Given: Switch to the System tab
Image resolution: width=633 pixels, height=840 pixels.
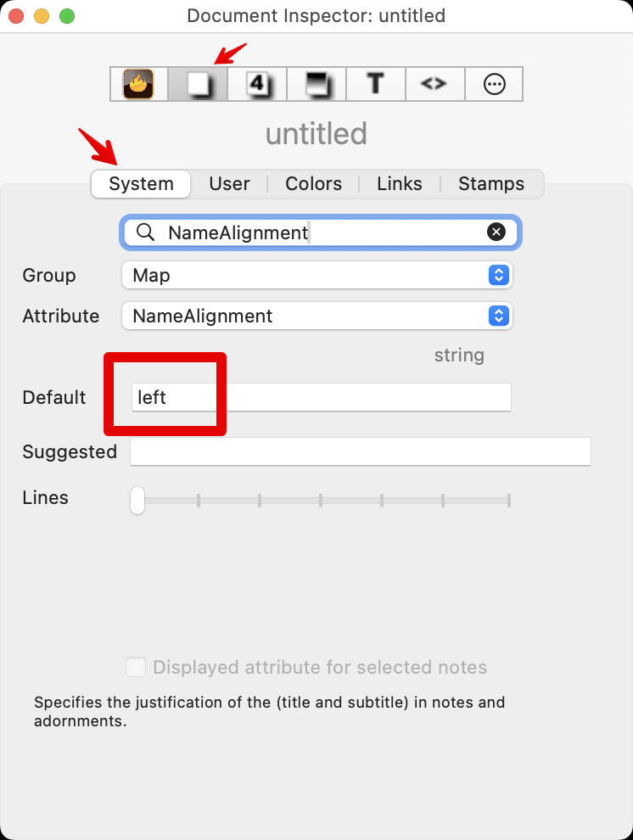Looking at the screenshot, I should (141, 183).
